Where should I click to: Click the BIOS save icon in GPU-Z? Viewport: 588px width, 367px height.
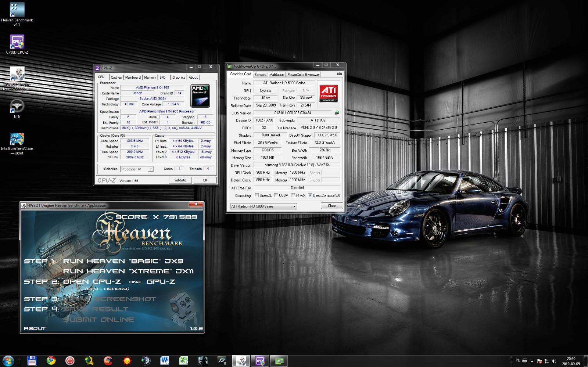coord(337,113)
